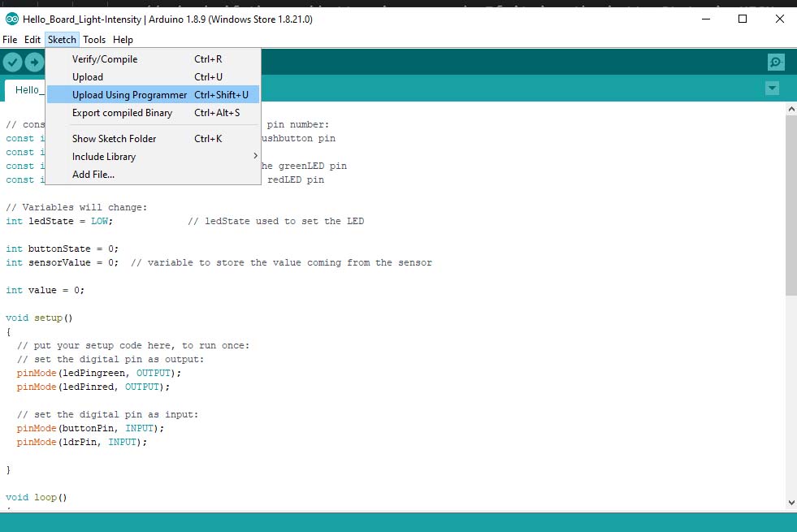Choose Add File... menu entry
797x532 pixels.
(x=153, y=175)
